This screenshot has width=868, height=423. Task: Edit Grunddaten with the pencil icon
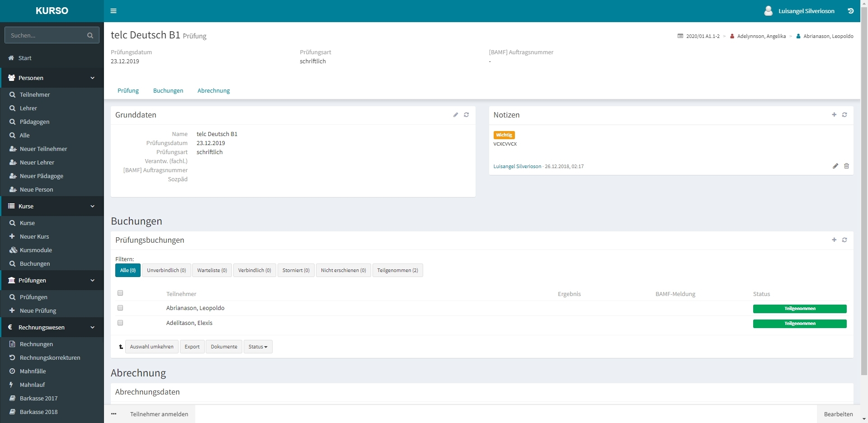pos(456,115)
